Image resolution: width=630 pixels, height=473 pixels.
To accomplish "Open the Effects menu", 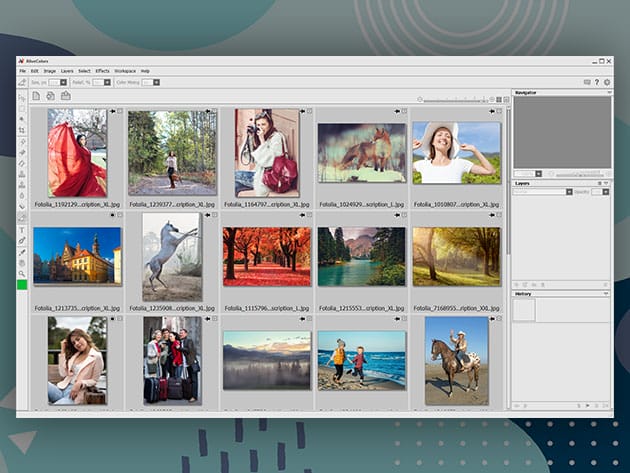I will [102, 71].
